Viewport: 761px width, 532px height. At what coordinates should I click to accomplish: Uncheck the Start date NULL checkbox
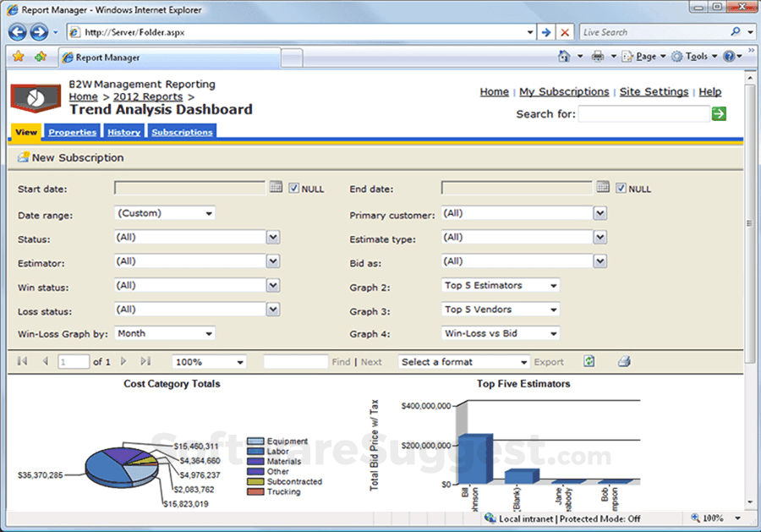click(294, 189)
